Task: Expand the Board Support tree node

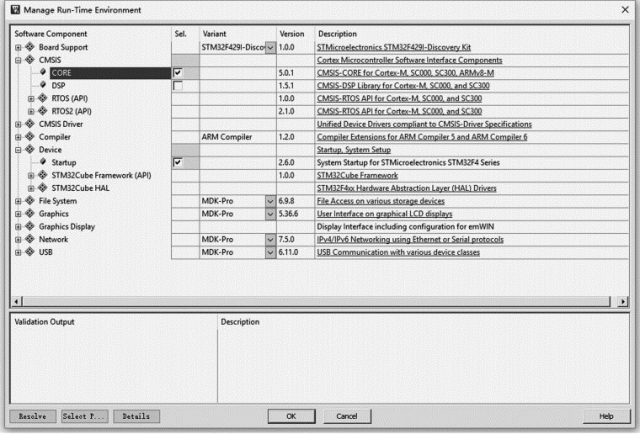Action: click(x=18, y=47)
